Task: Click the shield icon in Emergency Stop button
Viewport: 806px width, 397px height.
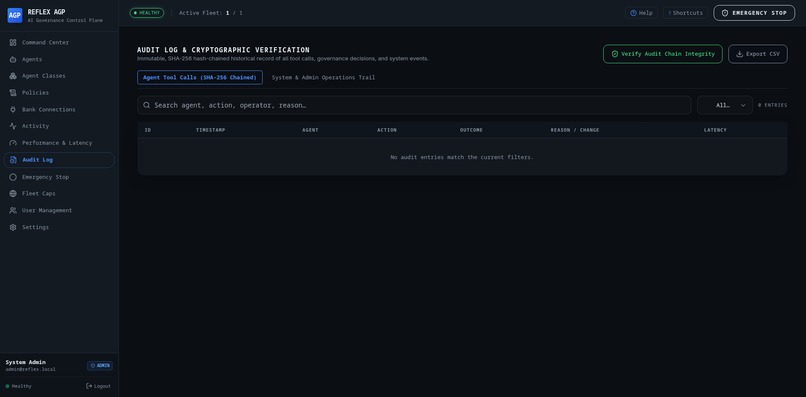Action: (725, 13)
